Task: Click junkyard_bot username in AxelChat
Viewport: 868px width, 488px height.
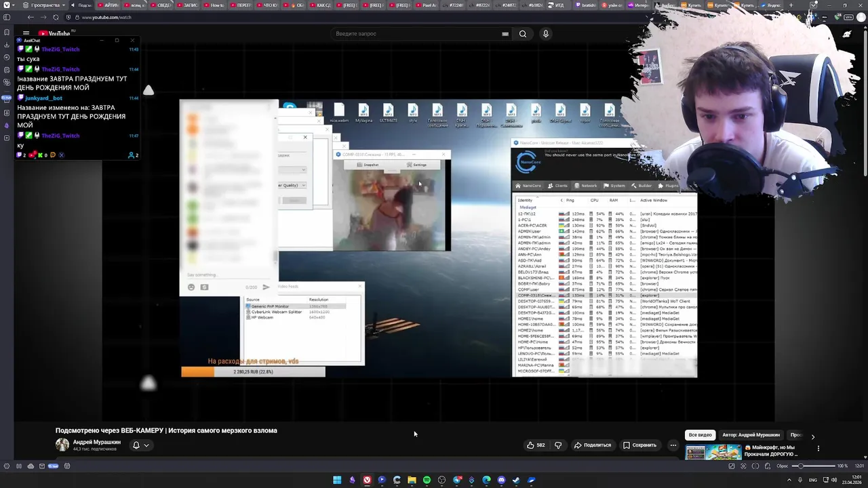Action: point(43,98)
